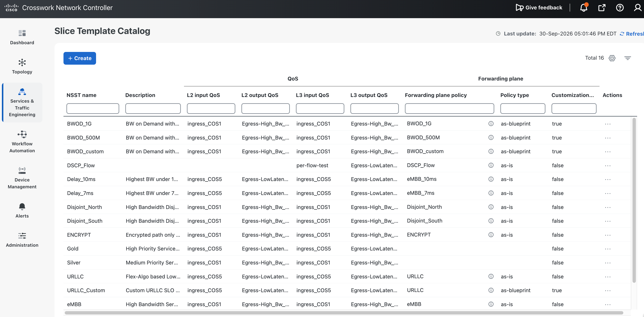Toggle the table filter icon

(x=628, y=58)
